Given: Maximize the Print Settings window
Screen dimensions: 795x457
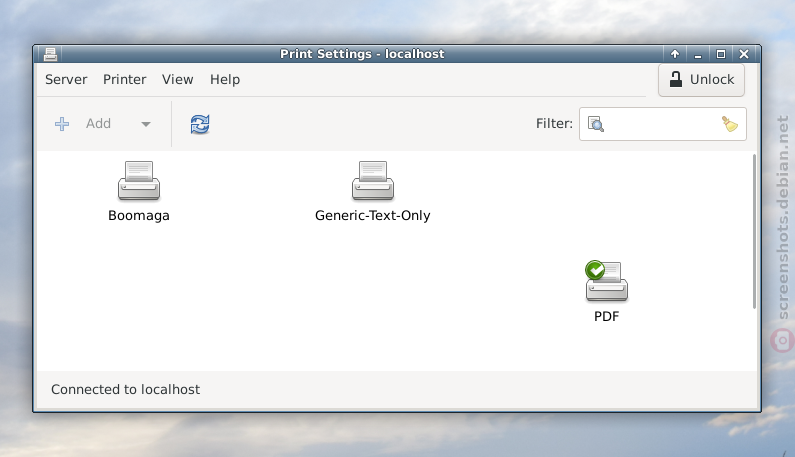Looking at the screenshot, I should (720, 54).
